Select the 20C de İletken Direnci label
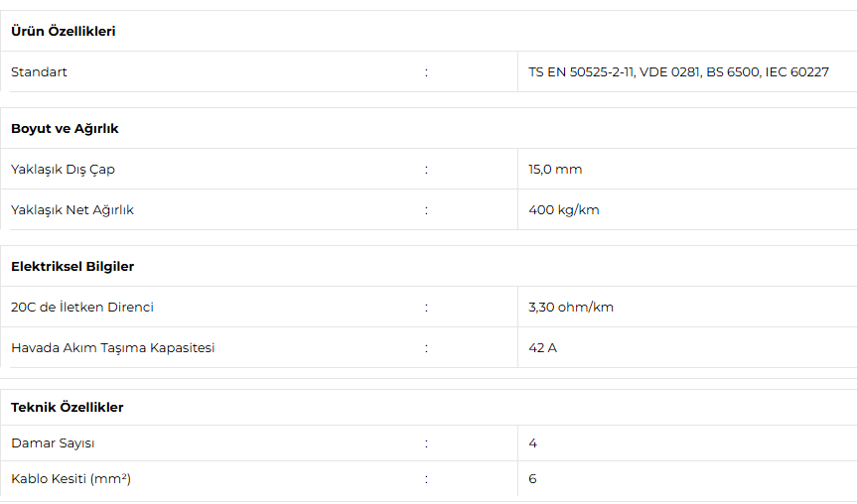The image size is (857, 504). (82, 307)
